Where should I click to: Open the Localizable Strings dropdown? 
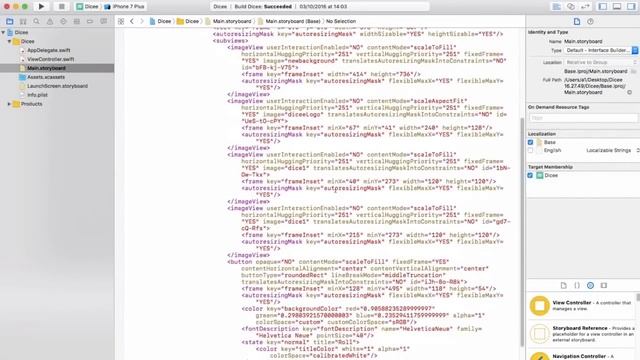click(x=612, y=150)
